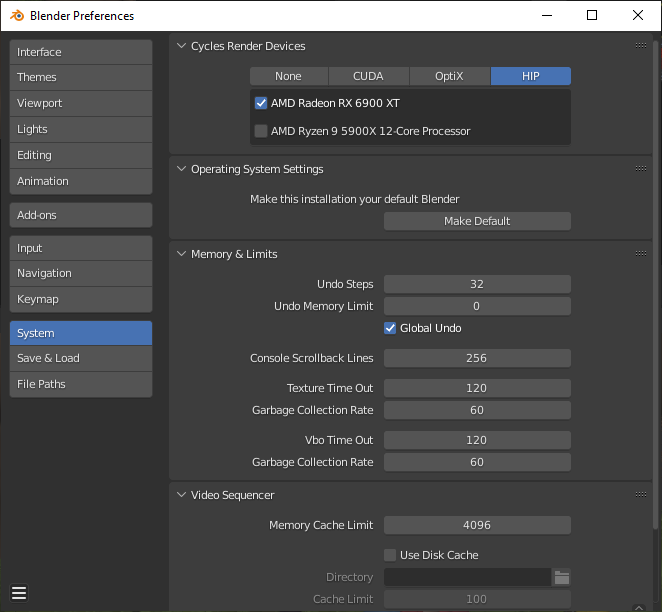The image size is (662, 612).
Task: Close the Blender Preferences window
Action: pyautogui.click(x=638, y=16)
